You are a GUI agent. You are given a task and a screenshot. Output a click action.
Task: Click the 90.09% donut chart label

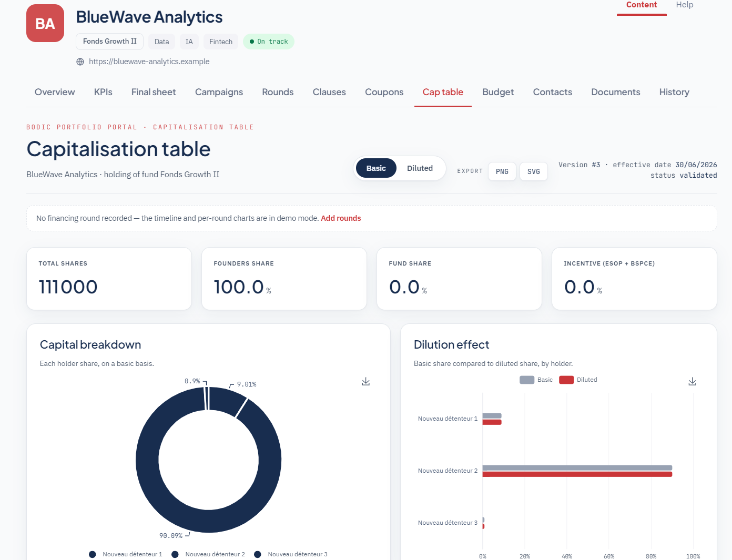point(171,536)
